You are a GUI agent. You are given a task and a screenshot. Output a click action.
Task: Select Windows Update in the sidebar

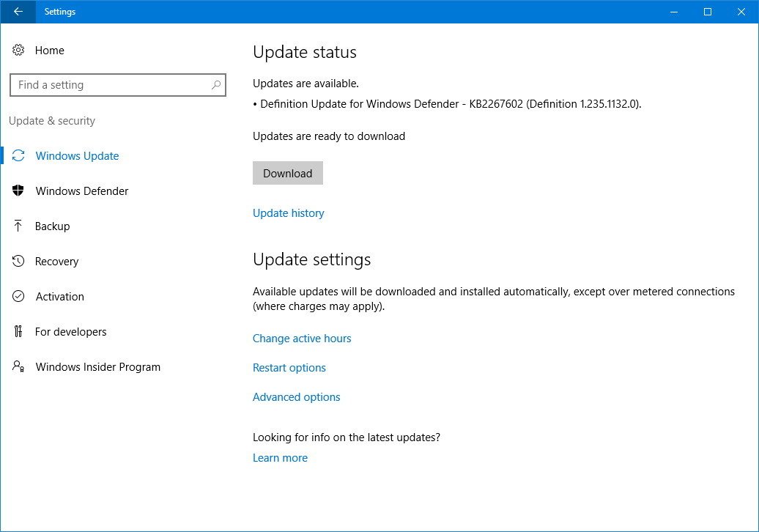point(77,155)
